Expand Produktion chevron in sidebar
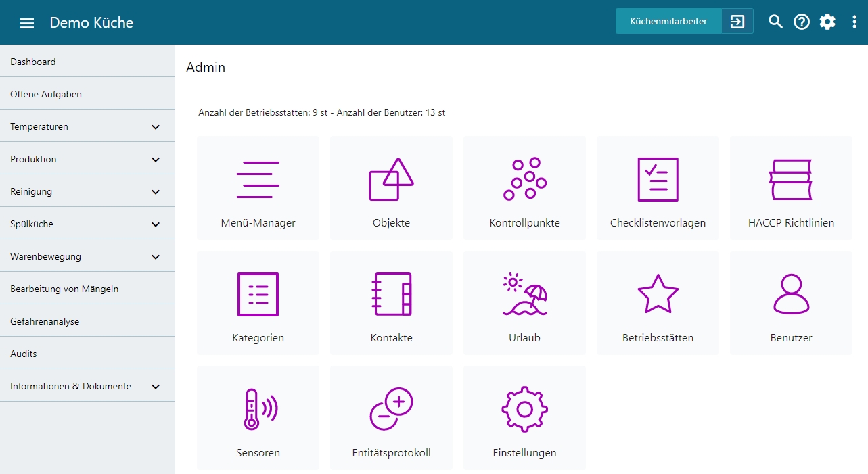 156,160
